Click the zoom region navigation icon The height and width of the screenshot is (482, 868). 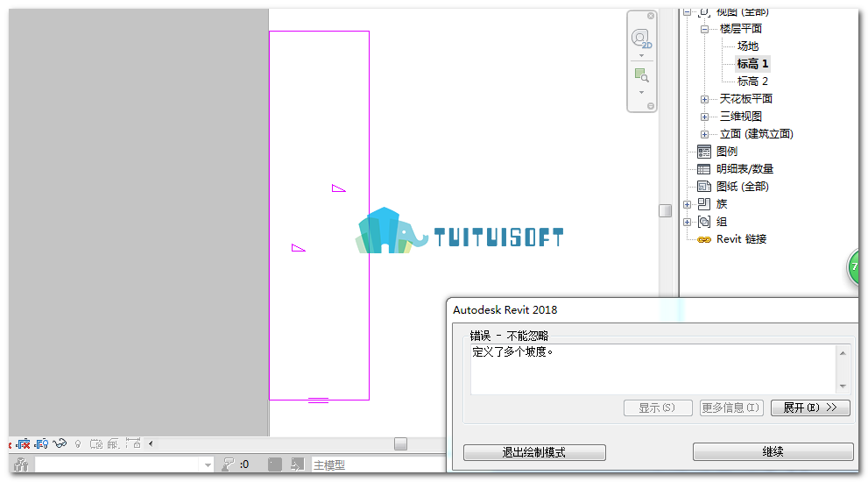tap(642, 75)
